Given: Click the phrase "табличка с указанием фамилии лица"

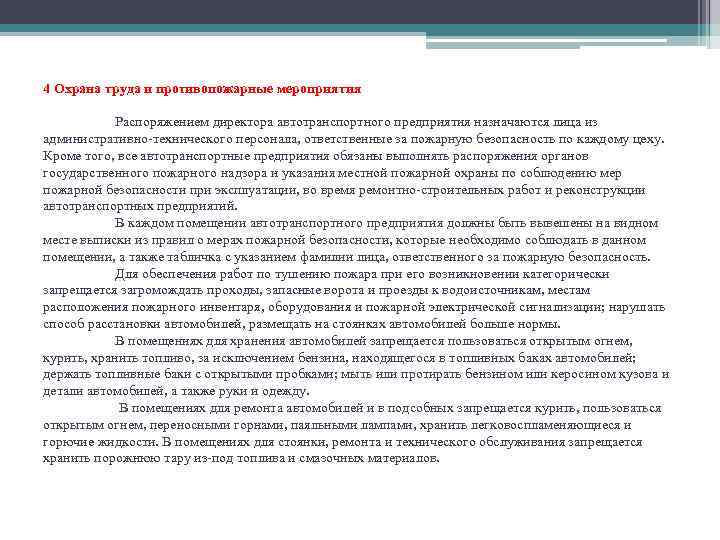Looking at the screenshot, I should click(276, 257).
